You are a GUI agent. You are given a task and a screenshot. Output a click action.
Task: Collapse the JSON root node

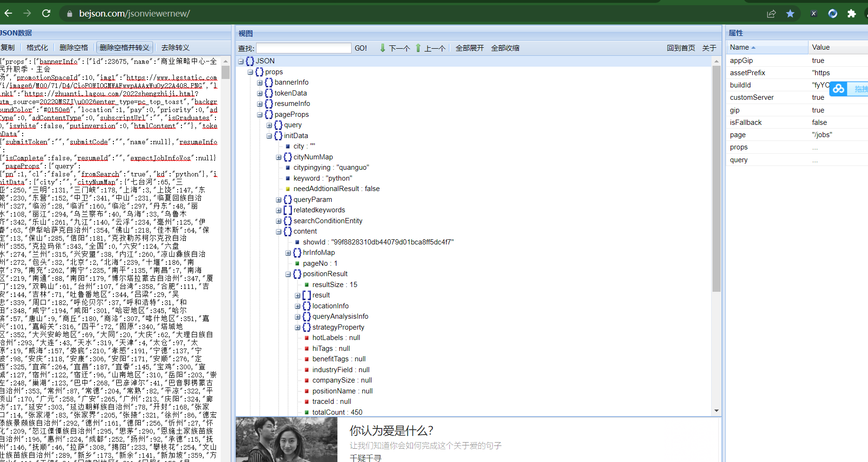click(x=241, y=61)
